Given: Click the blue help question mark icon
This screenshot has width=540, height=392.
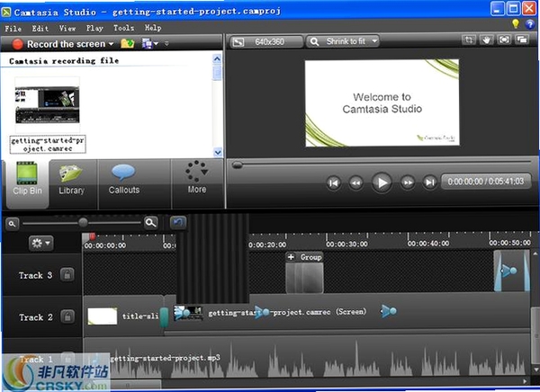Looking at the screenshot, I should pos(530,24).
